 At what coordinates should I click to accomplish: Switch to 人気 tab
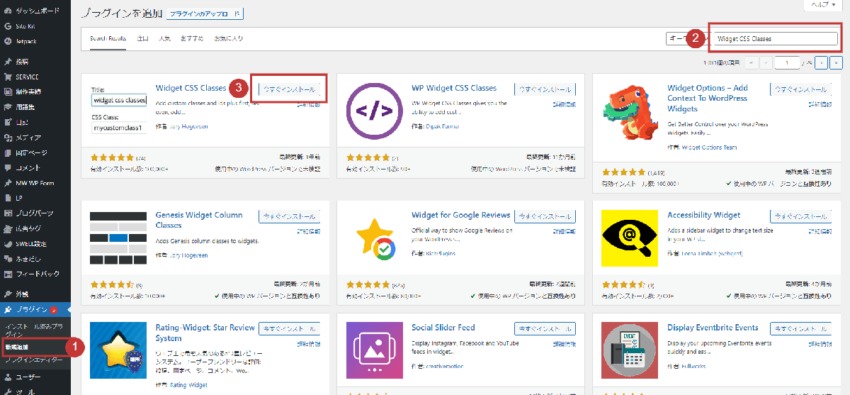tap(165, 38)
